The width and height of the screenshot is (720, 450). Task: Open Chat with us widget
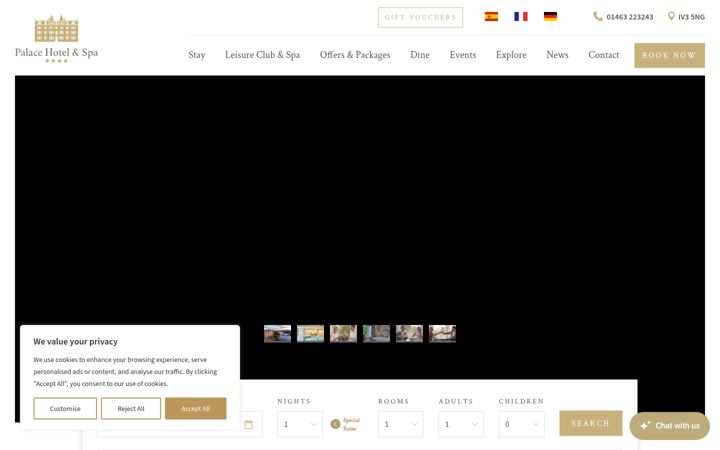pos(669,426)
